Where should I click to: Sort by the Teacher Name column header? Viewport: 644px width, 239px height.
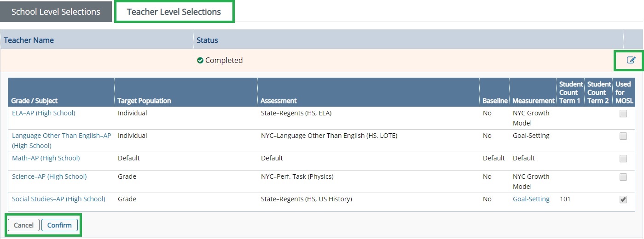(29, 40)
